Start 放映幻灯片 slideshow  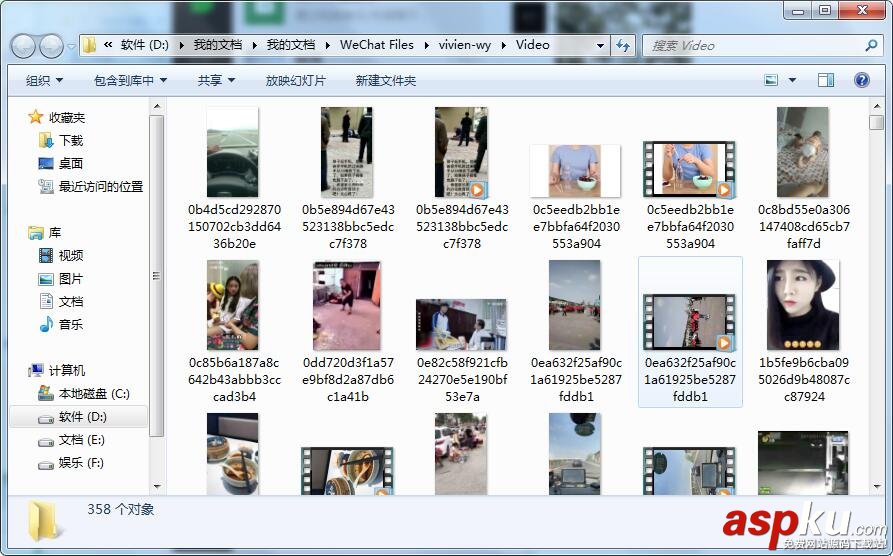(296, 81)
